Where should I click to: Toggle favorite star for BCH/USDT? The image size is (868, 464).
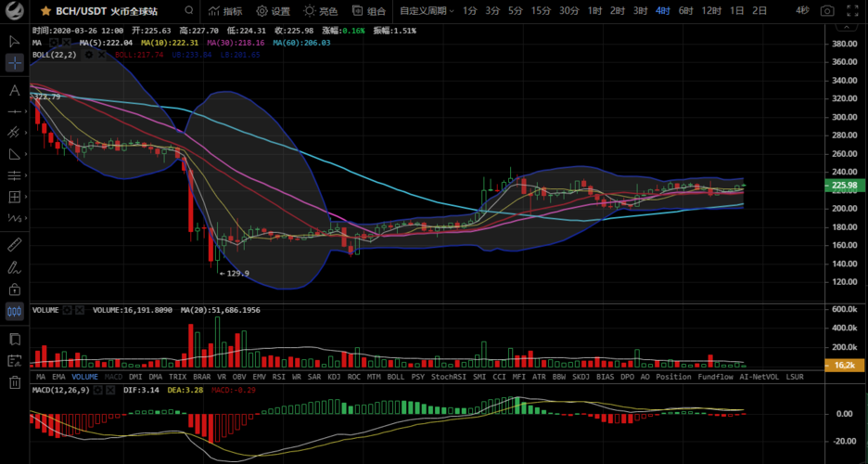coord(46,11)
